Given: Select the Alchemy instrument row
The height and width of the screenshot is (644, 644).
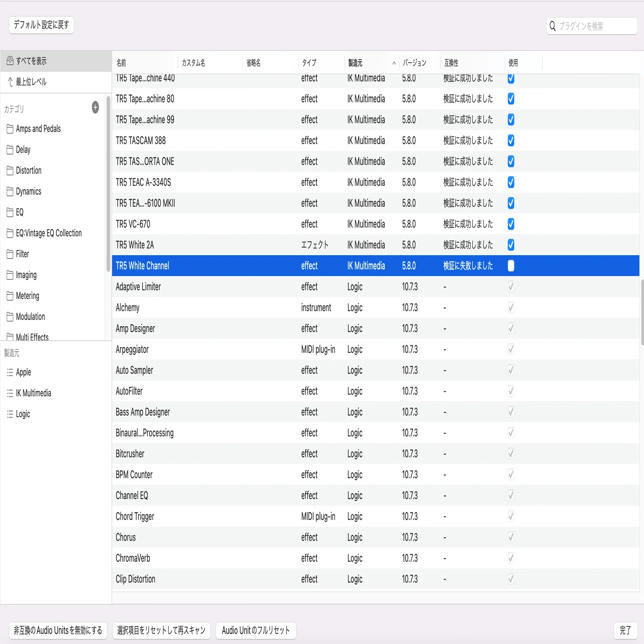Looking at the screenshot, I should 375,308.
